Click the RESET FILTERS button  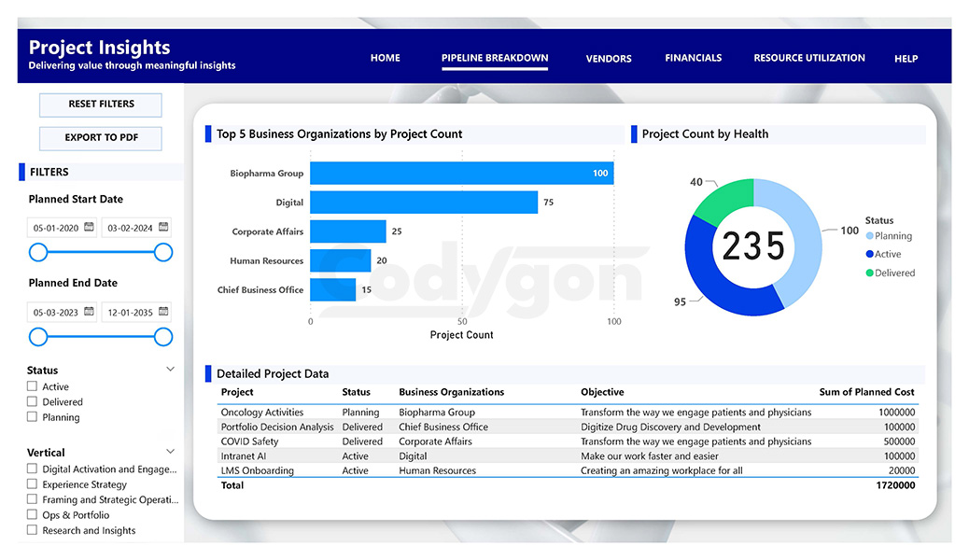[x=100, y=105]
